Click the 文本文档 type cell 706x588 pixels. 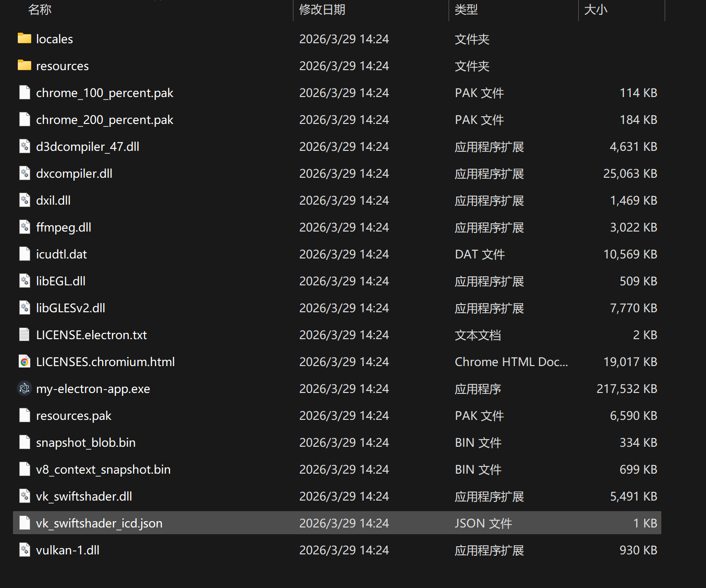[x=478, y=335]
